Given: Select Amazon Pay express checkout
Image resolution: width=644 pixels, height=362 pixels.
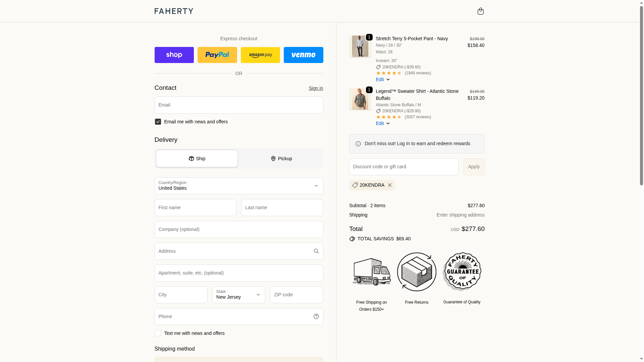Looking at the screenshot, I should pyautogui.click(x=260, y=55).
